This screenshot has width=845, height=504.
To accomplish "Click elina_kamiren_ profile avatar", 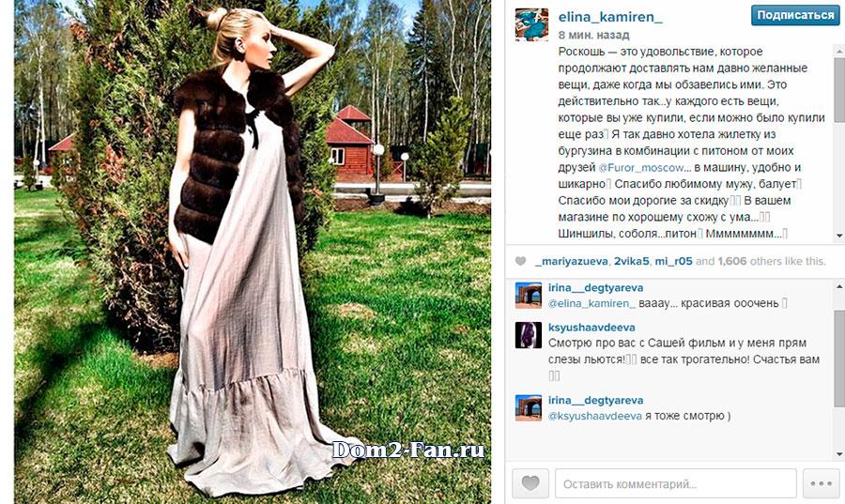I will 531,24.
